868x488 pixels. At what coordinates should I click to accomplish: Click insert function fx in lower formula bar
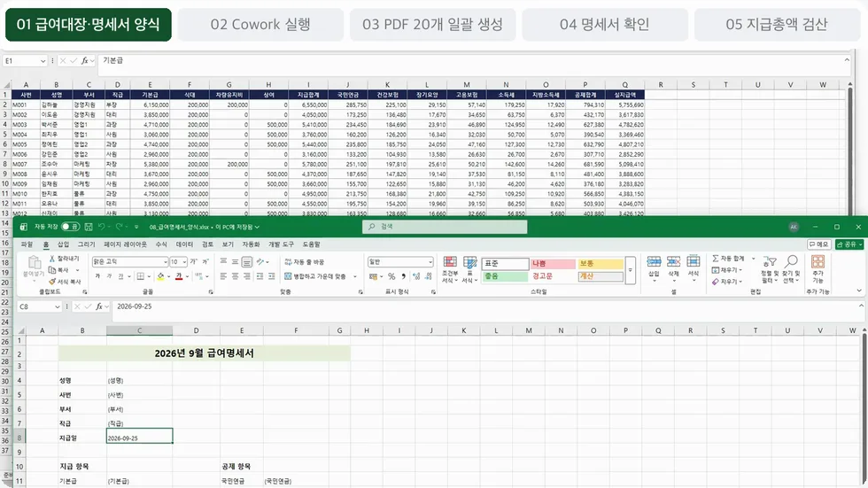pos(99,306)
